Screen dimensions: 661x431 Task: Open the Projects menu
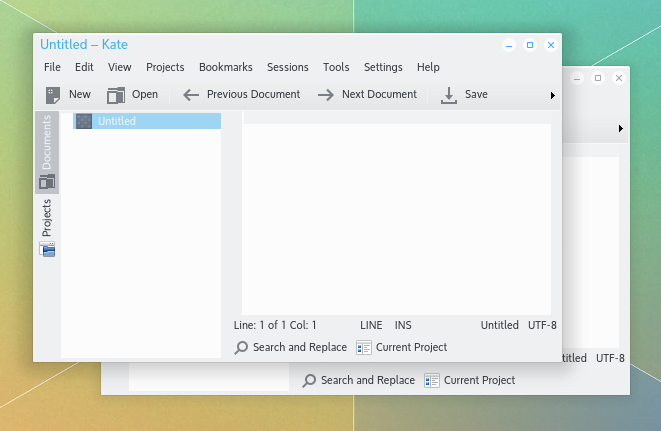coord(165,67)
